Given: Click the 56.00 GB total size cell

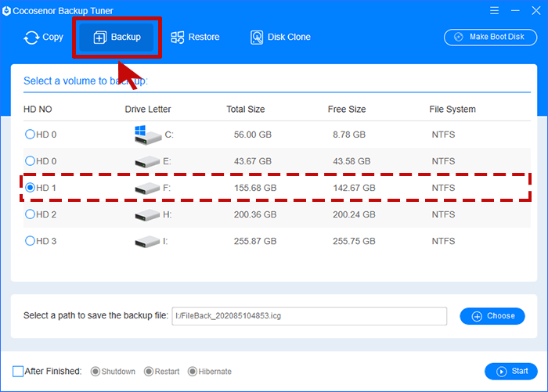Looking at the screenshot, I should click(253, 135).
